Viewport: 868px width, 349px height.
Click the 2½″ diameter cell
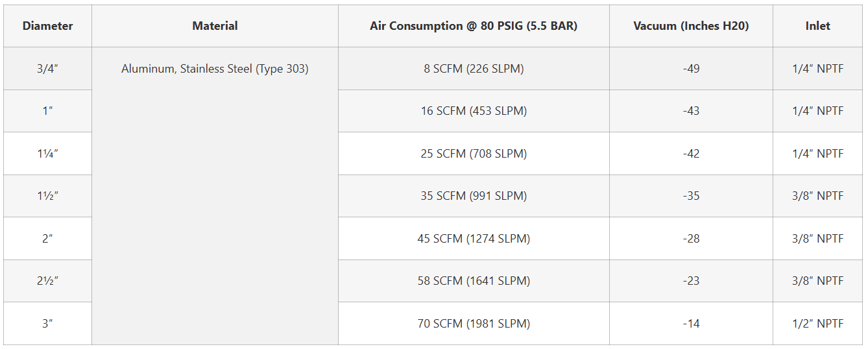pos(47,281)
